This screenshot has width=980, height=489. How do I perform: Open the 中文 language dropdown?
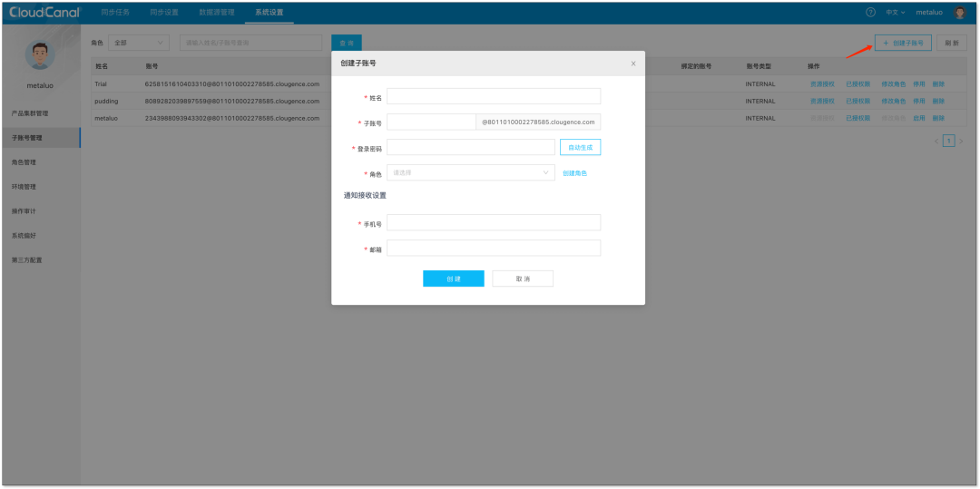(896, 13)
